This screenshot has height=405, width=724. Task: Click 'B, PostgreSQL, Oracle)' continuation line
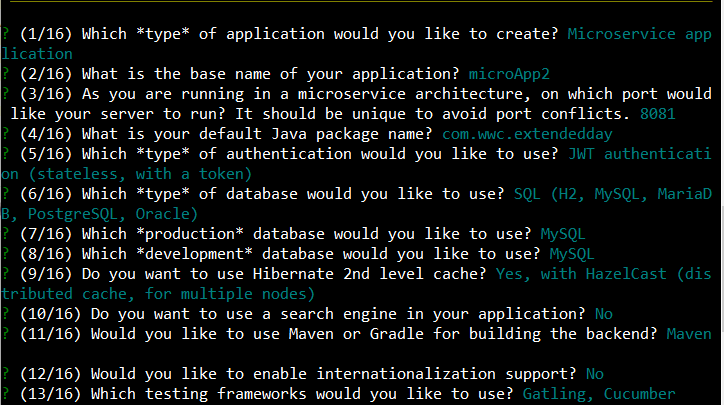(100, 214)
